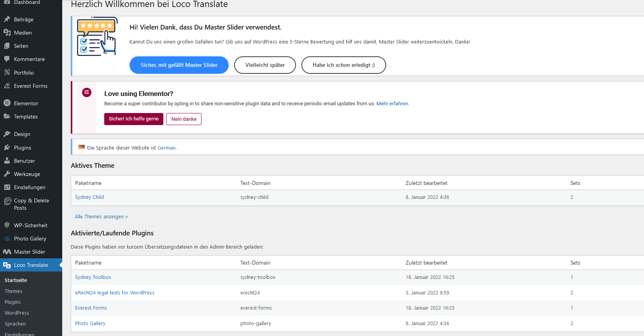Click the 'German' language link
644x336 pixels.
pyautogui.click(x=166, y=148)
